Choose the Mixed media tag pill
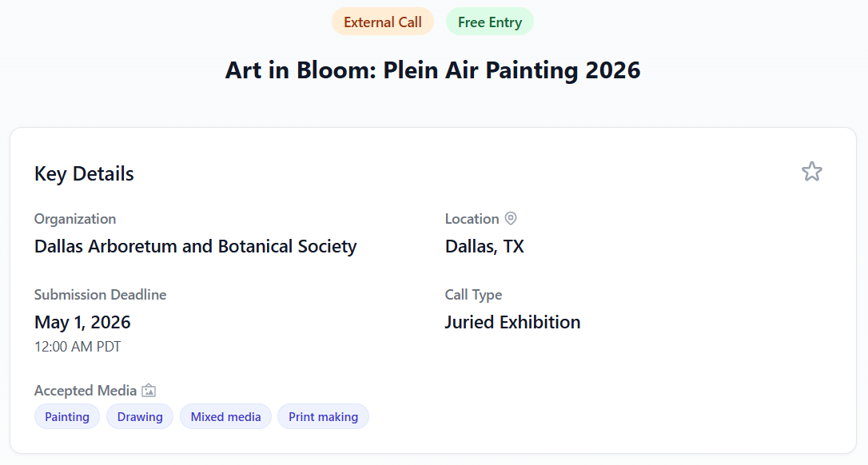This screenshot has height=465, width=868. coord(225,416)
